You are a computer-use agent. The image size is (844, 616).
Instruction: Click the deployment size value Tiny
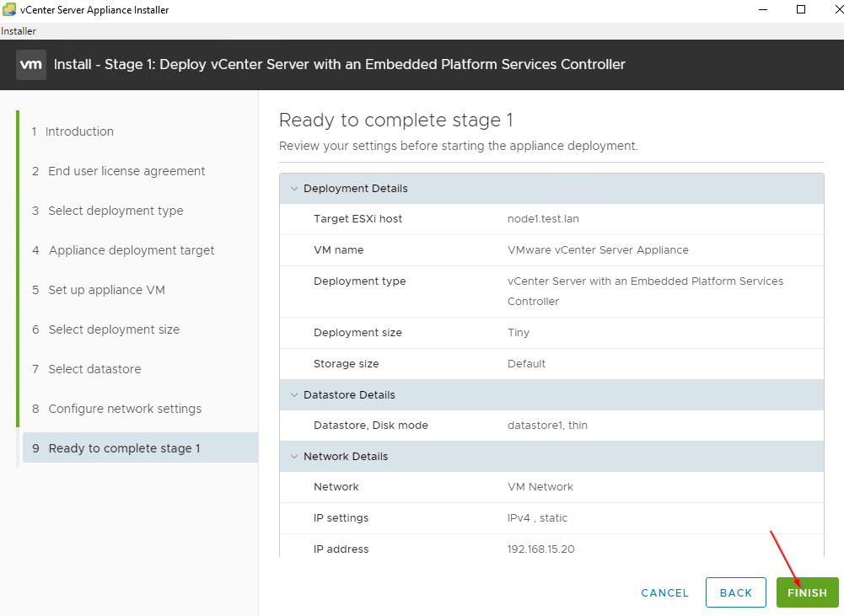pos(519,333)
